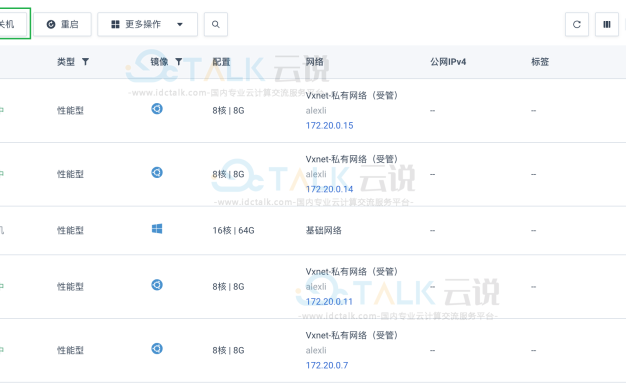Refresh the instance list

576,24
